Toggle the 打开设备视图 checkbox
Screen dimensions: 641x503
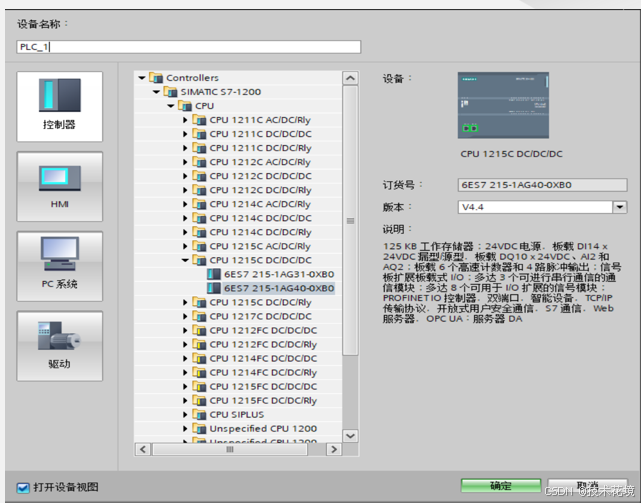[23, 487]
